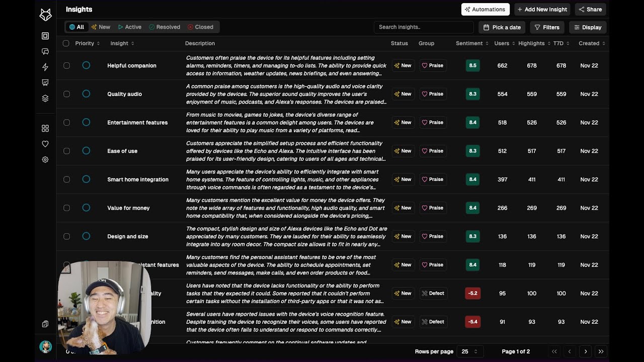Switch to the New tab

click(x=101, y=27)
